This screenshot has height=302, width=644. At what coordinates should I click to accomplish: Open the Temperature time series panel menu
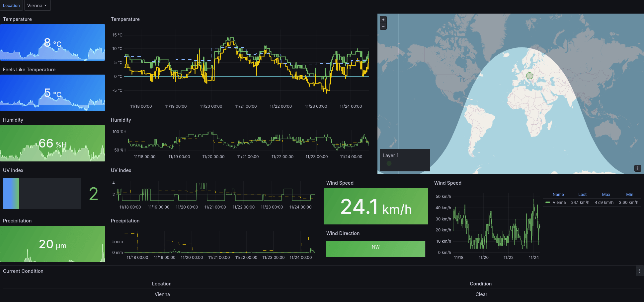125,19
